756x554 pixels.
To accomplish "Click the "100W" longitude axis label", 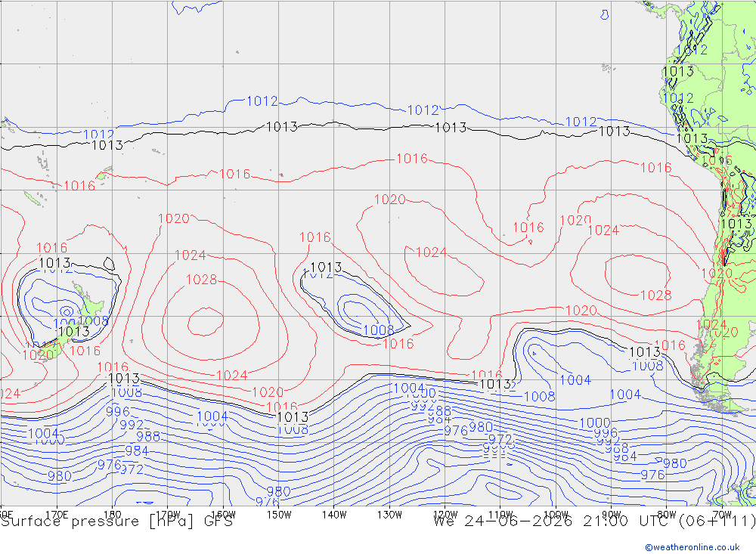I will [556, 515].
